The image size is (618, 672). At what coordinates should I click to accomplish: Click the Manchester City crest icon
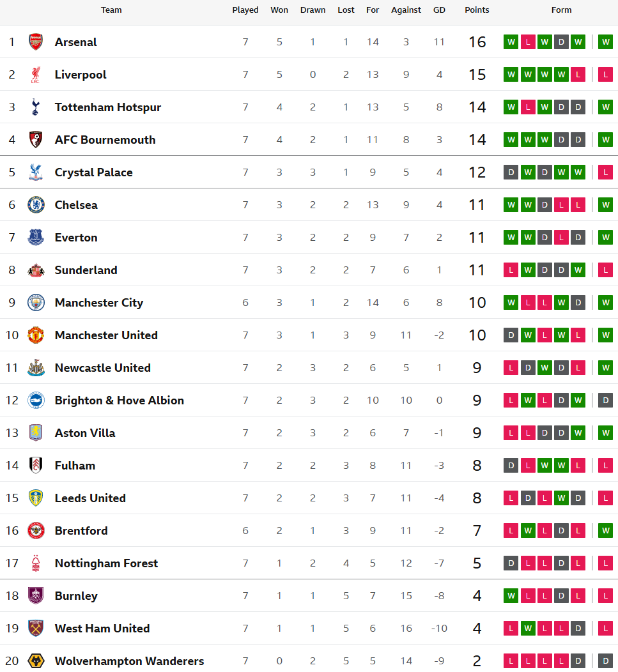[36, 303]
